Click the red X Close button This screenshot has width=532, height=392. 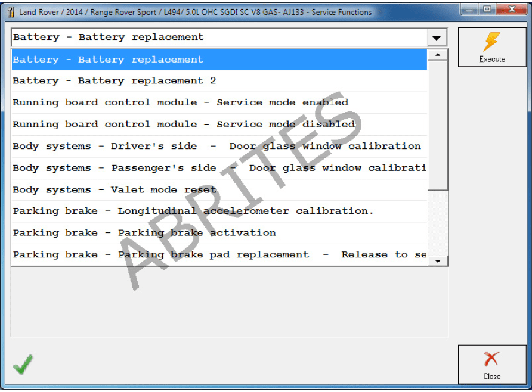click(x=492, y=364)
